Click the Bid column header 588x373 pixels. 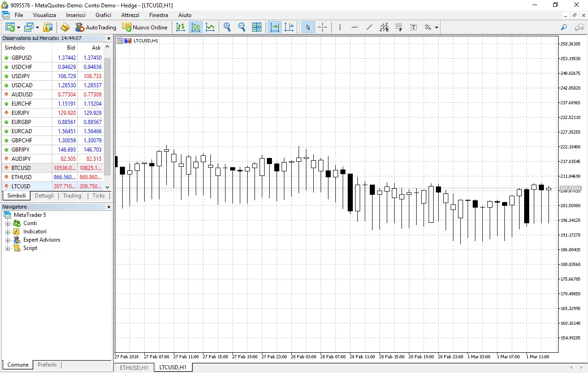click(x=65, y=48)
